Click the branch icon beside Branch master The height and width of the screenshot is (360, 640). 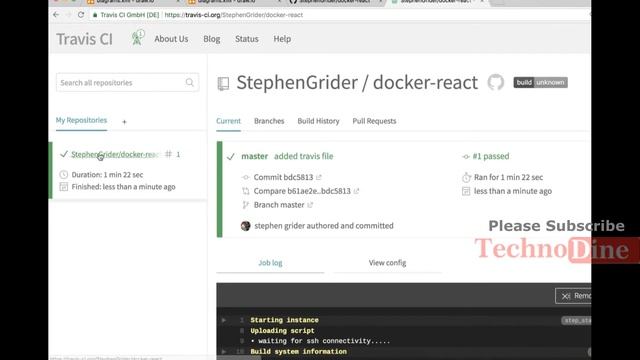click(x=245, y=205)
